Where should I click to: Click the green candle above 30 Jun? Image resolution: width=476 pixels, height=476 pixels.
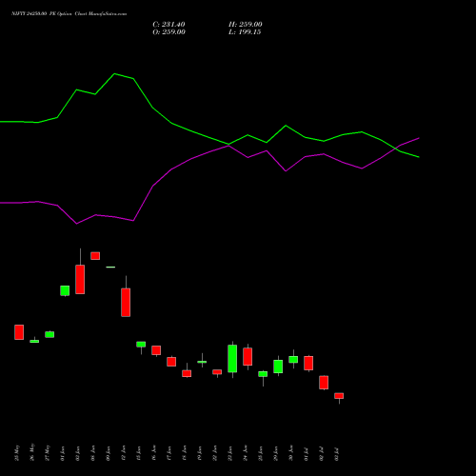pyautogui.click(x=293, y=359)
